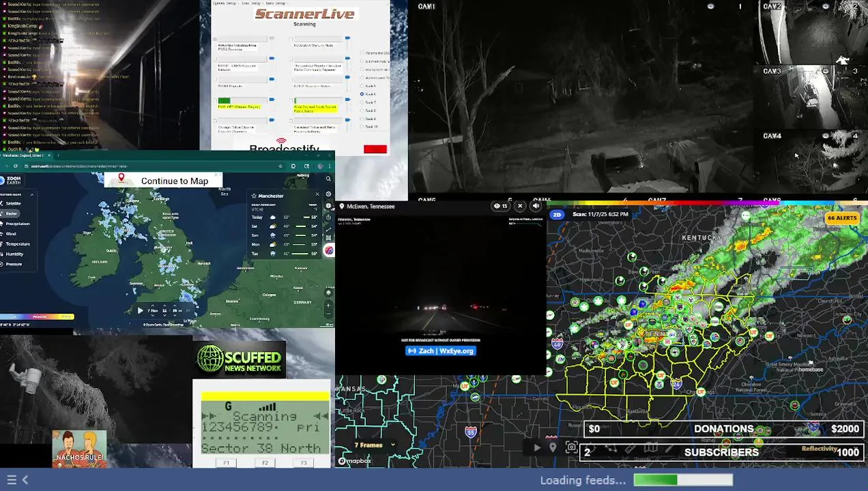Click the Zoom Earth logo
This screenshot has width=868, height=491.
(x=10, y=181)
